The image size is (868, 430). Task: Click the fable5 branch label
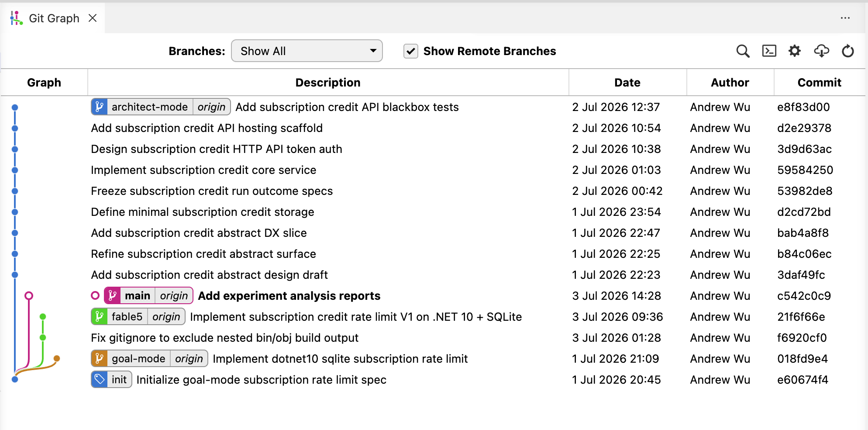(x=127, y=316)
